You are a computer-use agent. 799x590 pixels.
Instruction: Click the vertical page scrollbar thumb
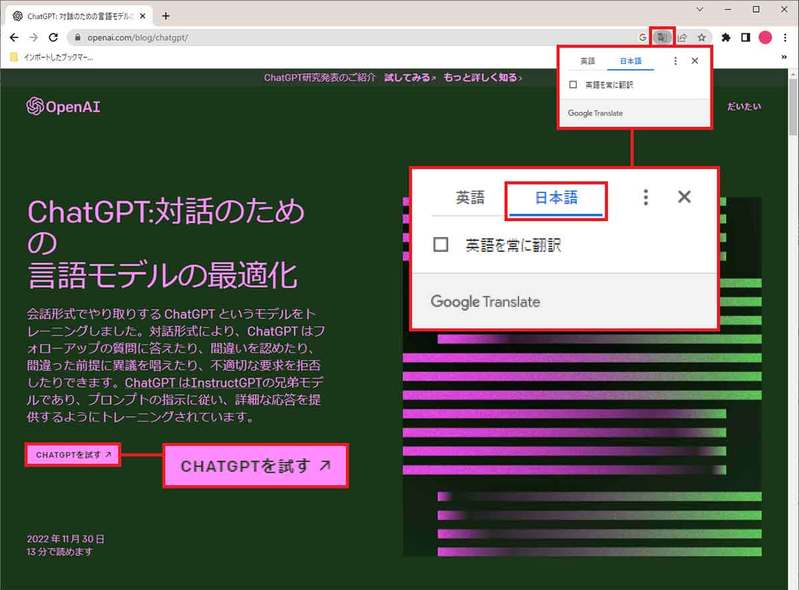click(x=793, y=107)
